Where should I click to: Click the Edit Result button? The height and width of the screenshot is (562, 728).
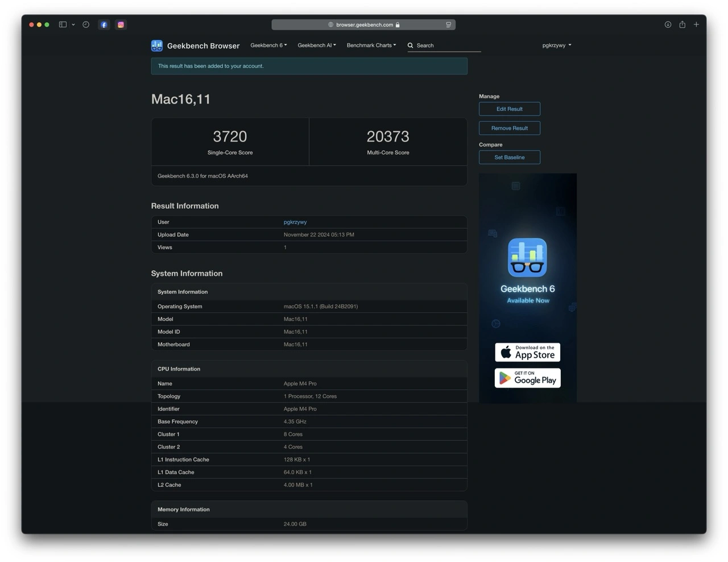pos(510,109)
